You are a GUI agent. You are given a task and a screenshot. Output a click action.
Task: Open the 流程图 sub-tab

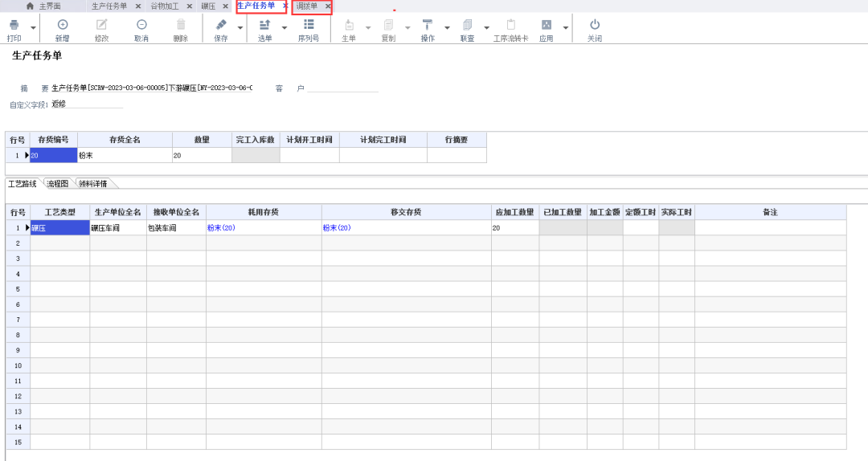[x=58, y=184]
